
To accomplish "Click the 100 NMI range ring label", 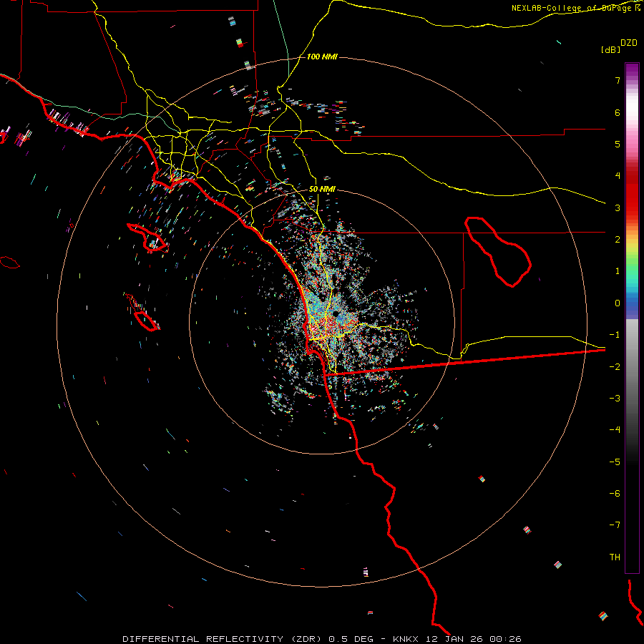I will 322,57.
